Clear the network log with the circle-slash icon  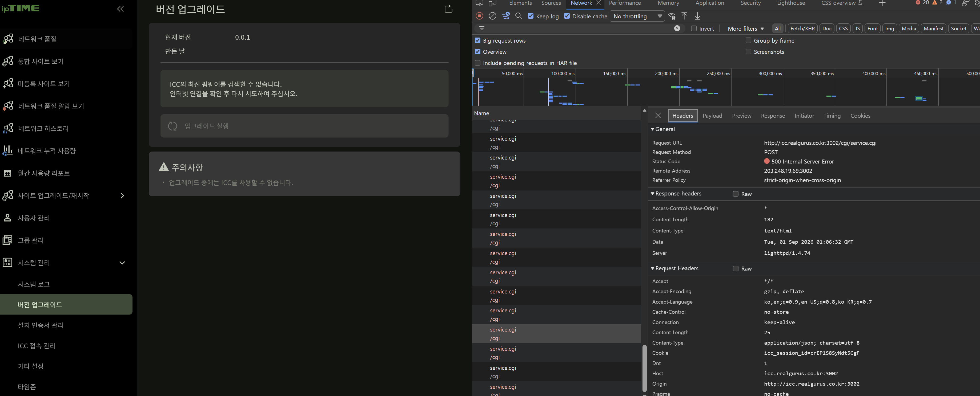tap(492, 16)
